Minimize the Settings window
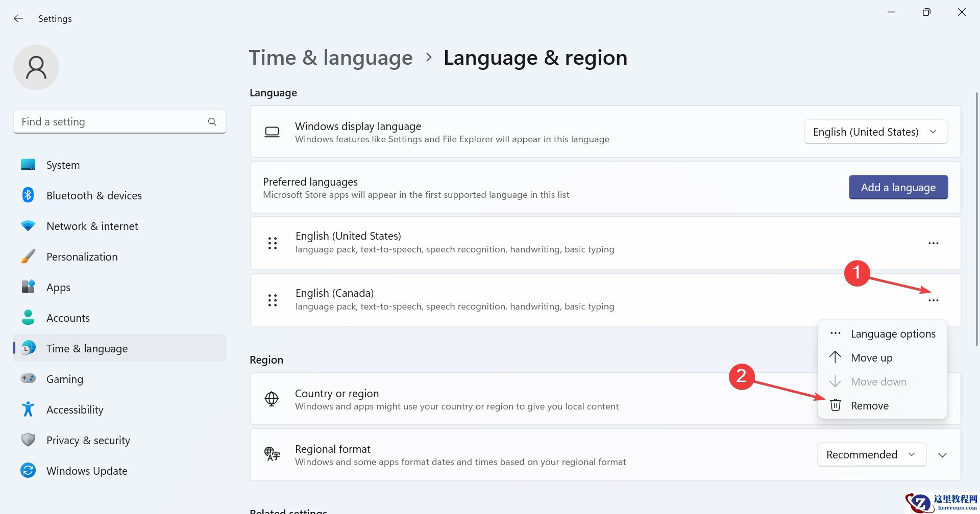980x514 pixels. pos(892,12)
